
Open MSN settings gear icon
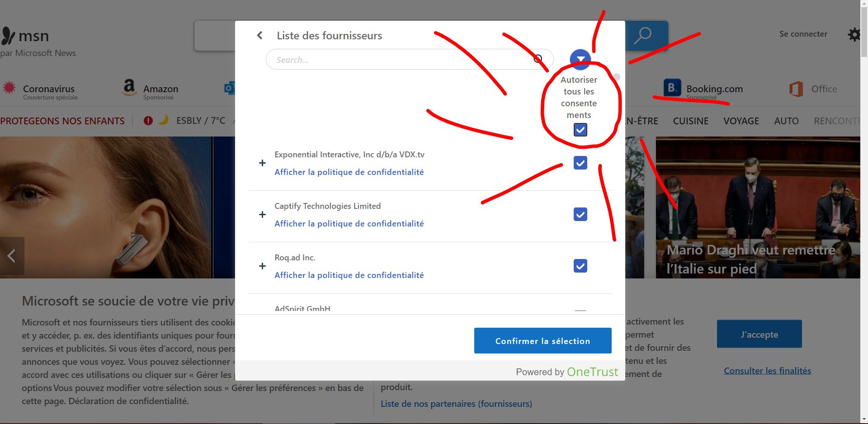click(x=854, y=34)
